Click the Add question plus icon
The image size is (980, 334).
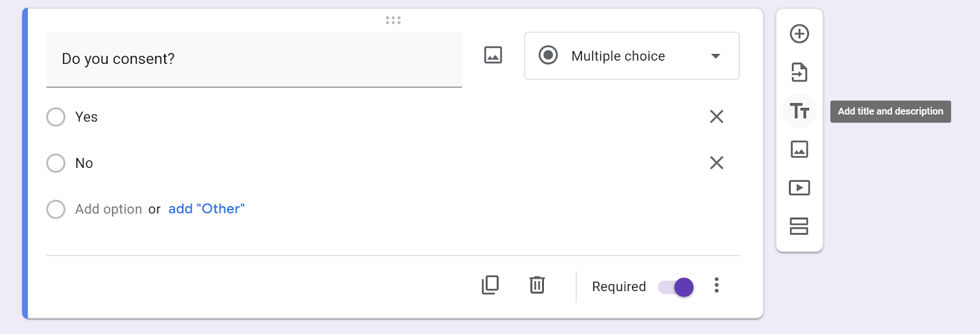(x=799, y=34)
